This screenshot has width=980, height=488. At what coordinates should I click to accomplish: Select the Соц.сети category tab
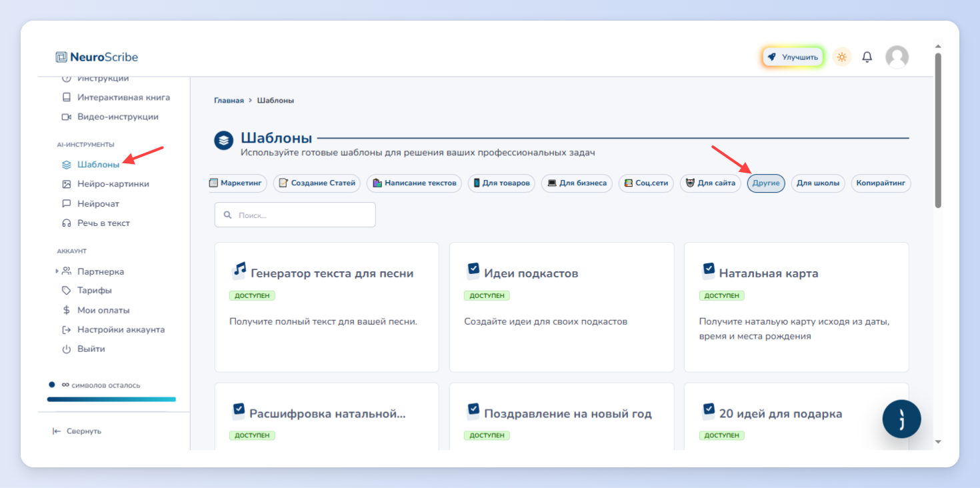[646, 183]
